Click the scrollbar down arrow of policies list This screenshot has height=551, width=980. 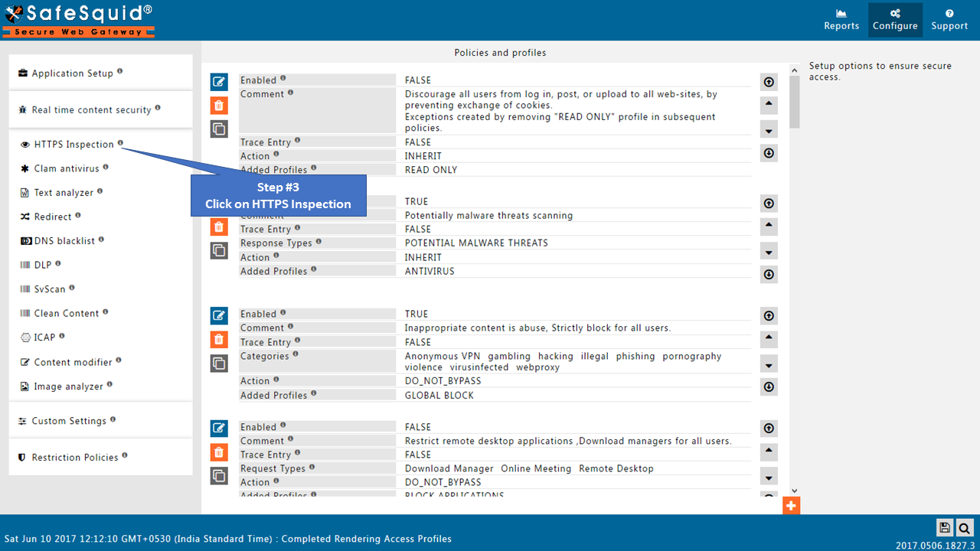tap(795, 491)
